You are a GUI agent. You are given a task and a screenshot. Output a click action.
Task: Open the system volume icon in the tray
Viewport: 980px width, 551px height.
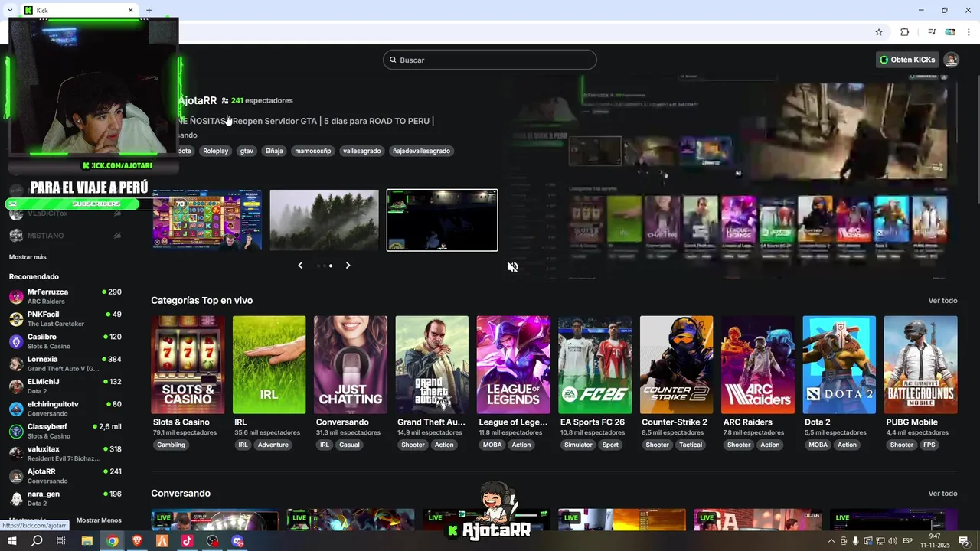pos(893,541)
